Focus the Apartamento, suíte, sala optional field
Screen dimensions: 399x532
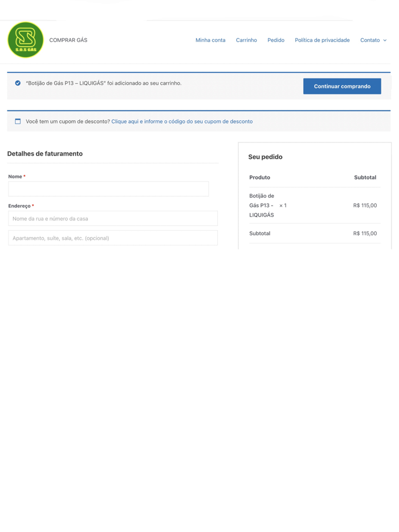pyautogui.click(x=113, y=238)
